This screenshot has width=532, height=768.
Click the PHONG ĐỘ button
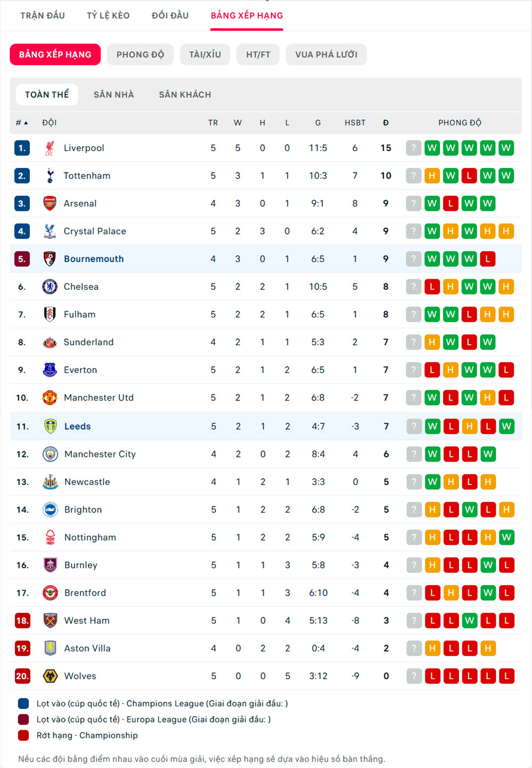[140, 54]
